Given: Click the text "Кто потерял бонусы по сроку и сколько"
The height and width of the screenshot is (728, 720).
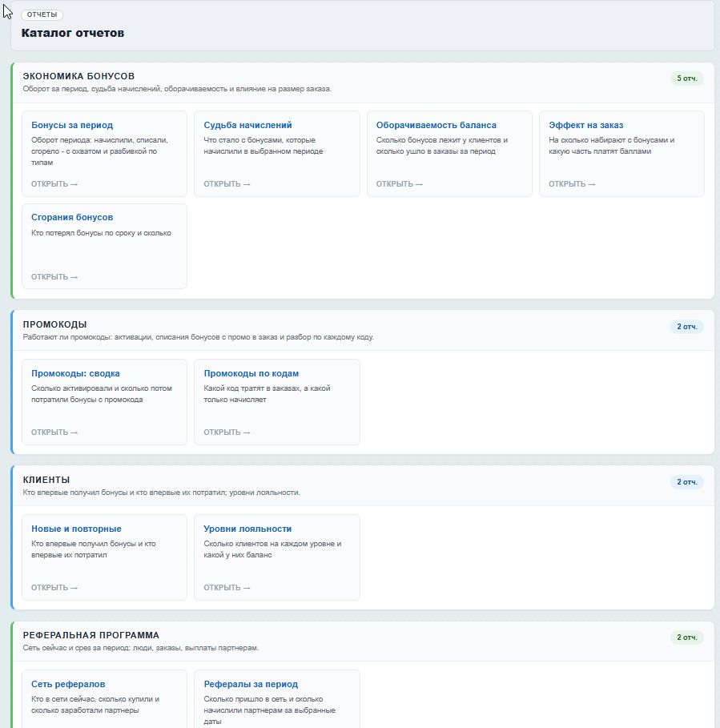Looking at the screenshot, I should tap(101, 232).
